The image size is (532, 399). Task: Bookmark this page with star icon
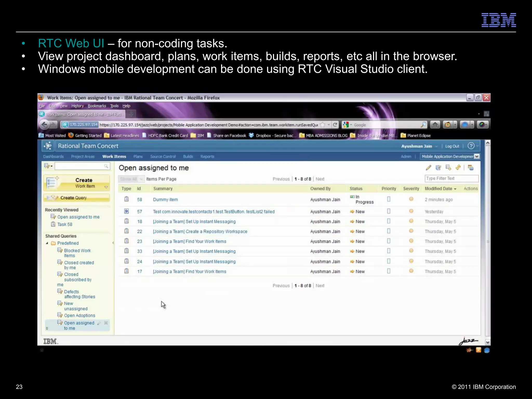pos(323,125)
